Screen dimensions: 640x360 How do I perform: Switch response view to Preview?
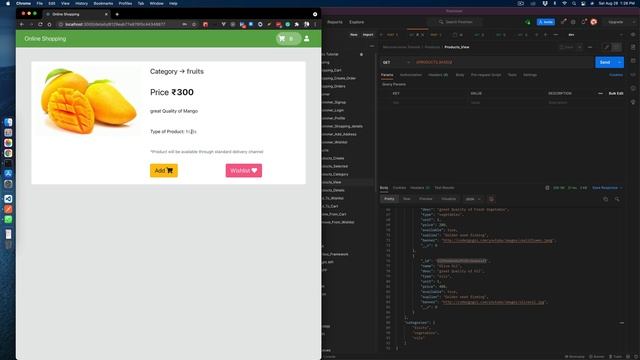(x=426, y=199)
